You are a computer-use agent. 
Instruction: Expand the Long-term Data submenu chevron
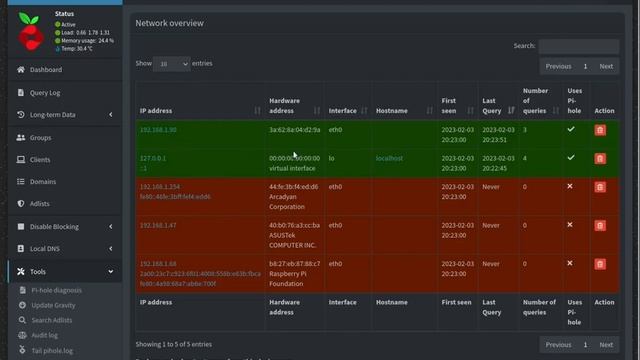111,115
